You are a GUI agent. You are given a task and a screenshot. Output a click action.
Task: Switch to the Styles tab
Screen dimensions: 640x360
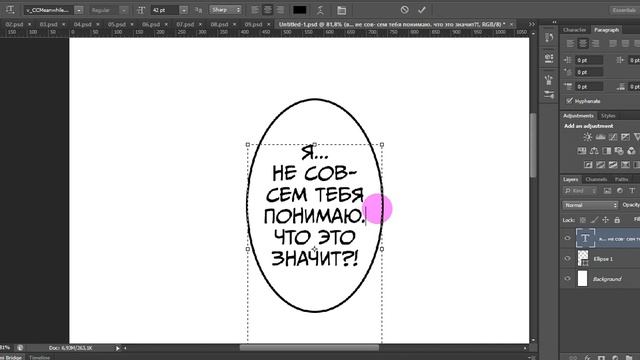[608, 116]
